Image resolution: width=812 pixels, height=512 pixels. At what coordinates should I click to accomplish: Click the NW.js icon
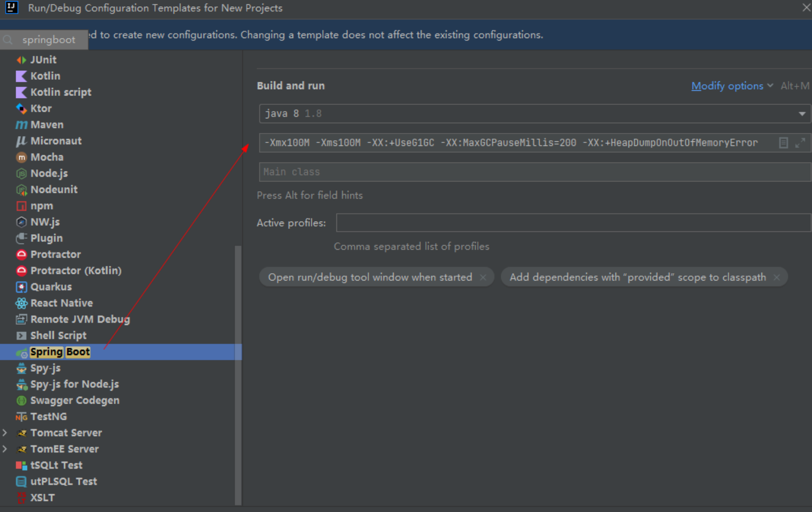[x=21, y=222]
